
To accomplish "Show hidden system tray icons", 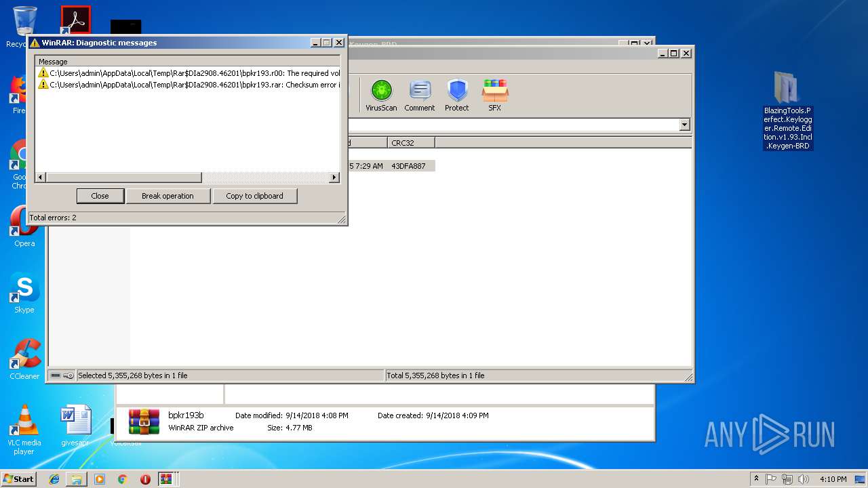I will [756, 479].
